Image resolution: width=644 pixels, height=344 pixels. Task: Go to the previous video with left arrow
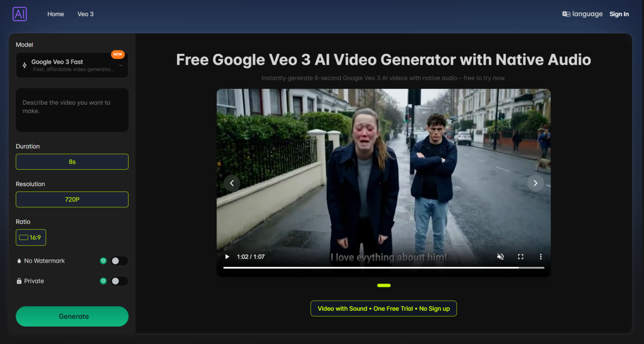(232, 183)
